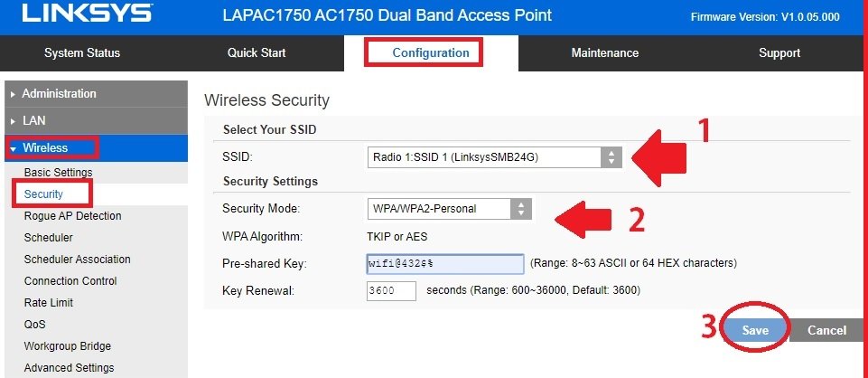The image size is (868, 378).
Task: Expand the LAN section
Action: coord(33,120)
